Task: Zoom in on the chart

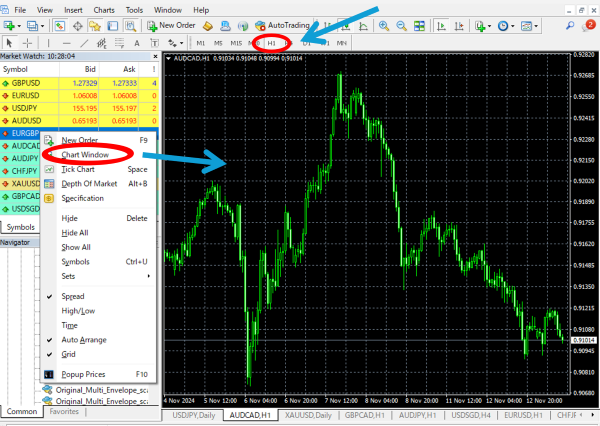Action: (x=384, y=26)
